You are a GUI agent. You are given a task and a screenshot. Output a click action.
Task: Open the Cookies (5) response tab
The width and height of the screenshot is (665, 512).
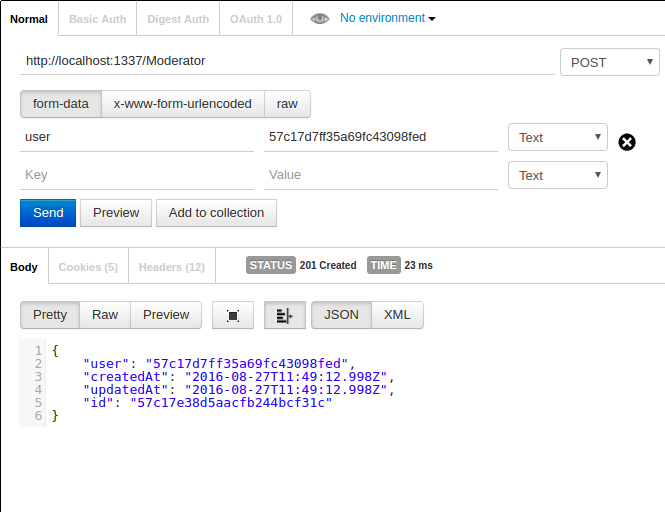tap(88, 267)
